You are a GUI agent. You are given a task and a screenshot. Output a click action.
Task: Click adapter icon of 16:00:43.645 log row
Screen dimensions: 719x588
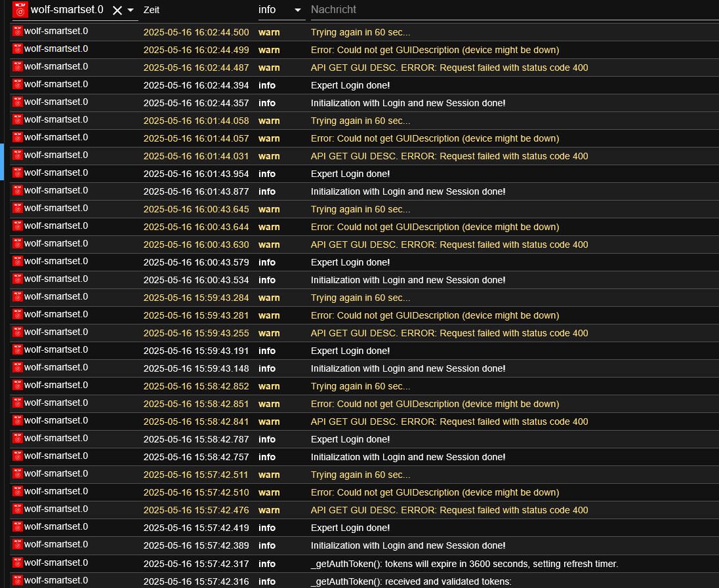click(x=18, y=208)
